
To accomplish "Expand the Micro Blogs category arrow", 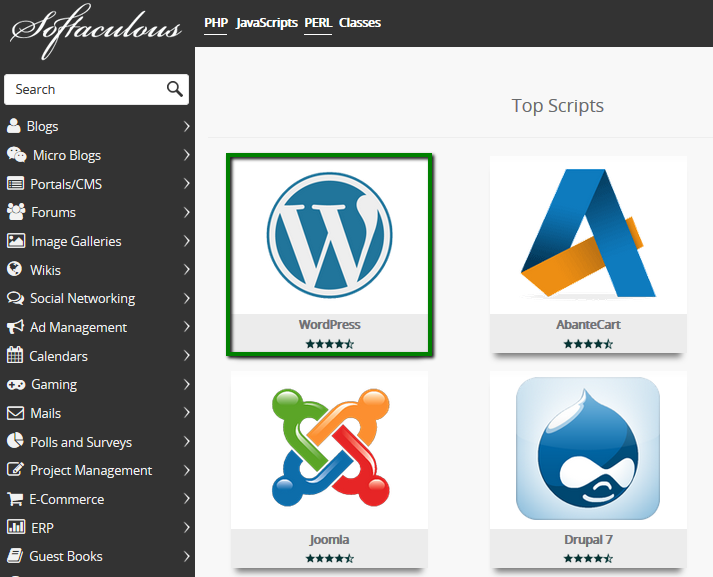I will (186, 155).
